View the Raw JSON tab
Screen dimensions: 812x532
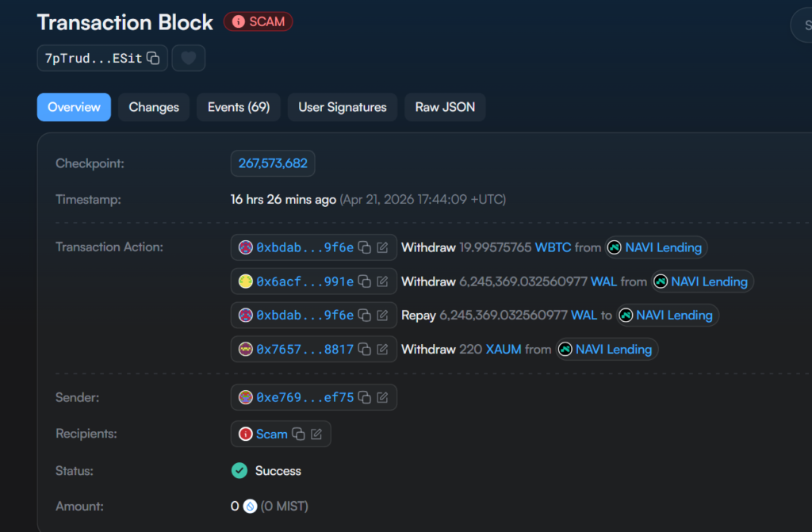pyautogui.click(x=445, y=107)
